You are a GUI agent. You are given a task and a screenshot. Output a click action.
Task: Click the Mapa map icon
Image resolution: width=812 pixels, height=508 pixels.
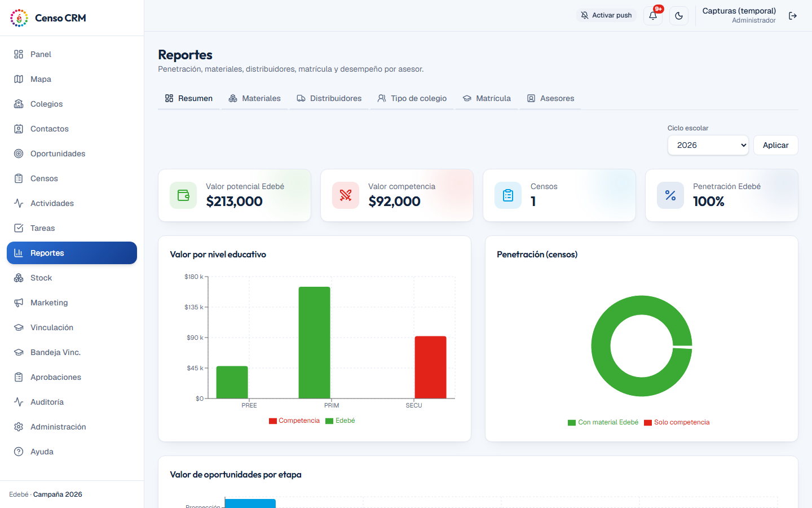click(19, 79)
